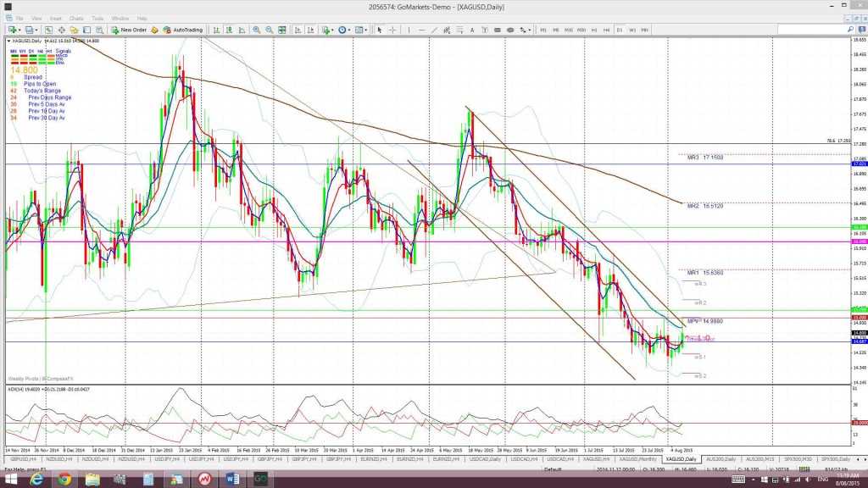The height and width of the screenshot is (488, 868).
Task: Select the ellipse shape tool
Action: tap(510, 30)
